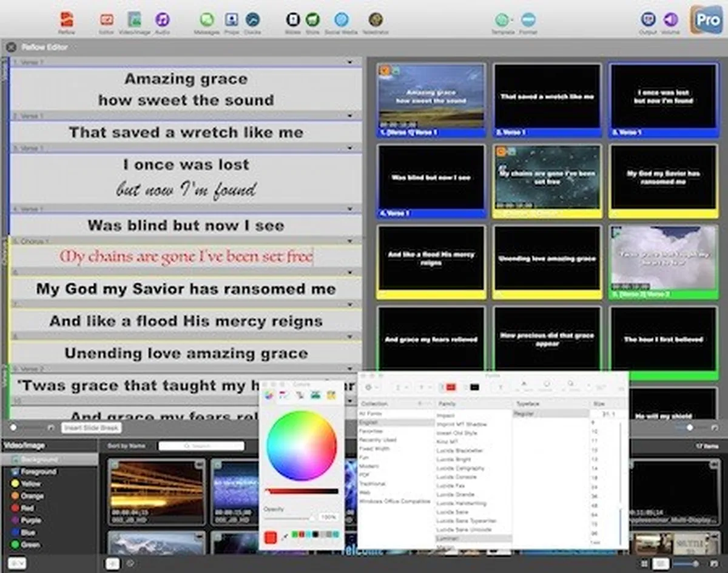Click the Format toolbar icon
The image size is (728, 573).
528,20
